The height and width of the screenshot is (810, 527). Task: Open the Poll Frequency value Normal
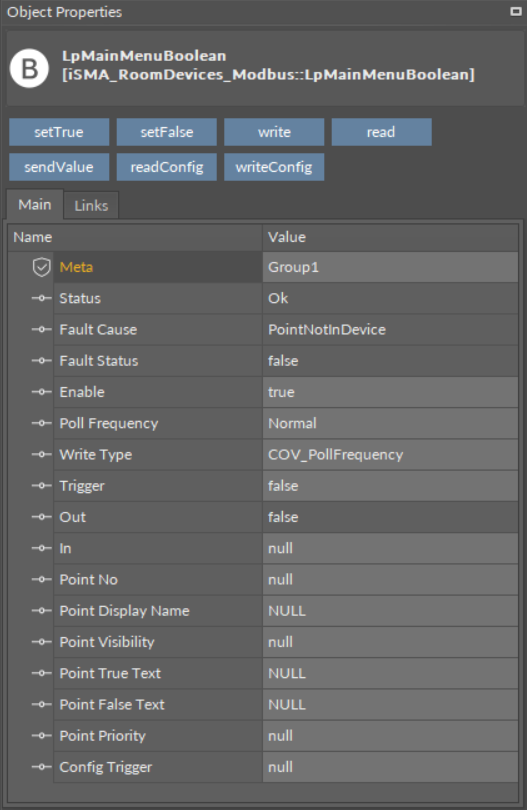[390, 424]
